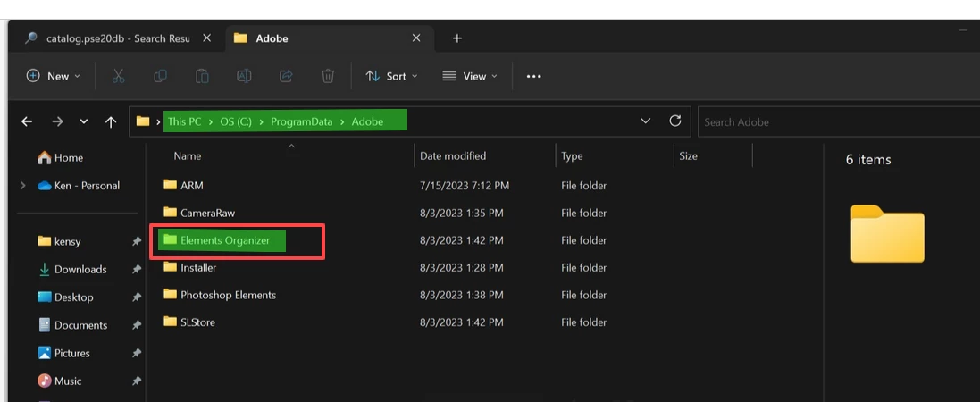Select the 8/3/2023 1:38 PM date cell
Image resolution: width=980 pixels, height=402 pixels.
point(461,295)
